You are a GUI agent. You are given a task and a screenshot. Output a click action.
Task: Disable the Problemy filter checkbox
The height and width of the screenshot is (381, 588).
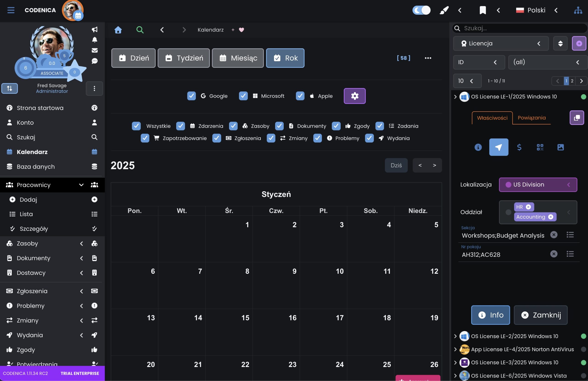(317, 138)
